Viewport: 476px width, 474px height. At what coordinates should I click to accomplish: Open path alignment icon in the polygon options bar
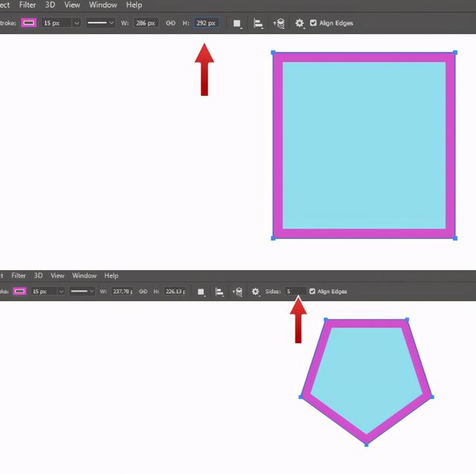tap(219, 292)
